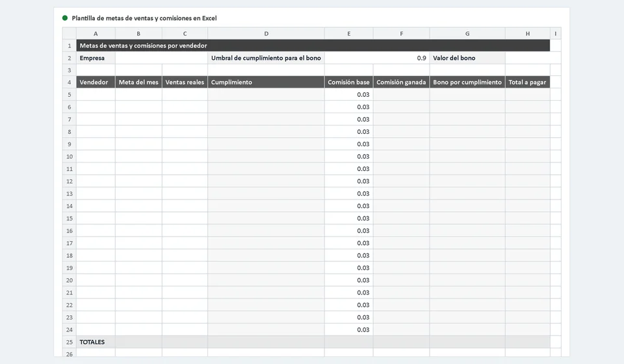Click the empty Ventas reales cell in row 7
Viewport: 624px width, 364px height.
tap(185, 119)
